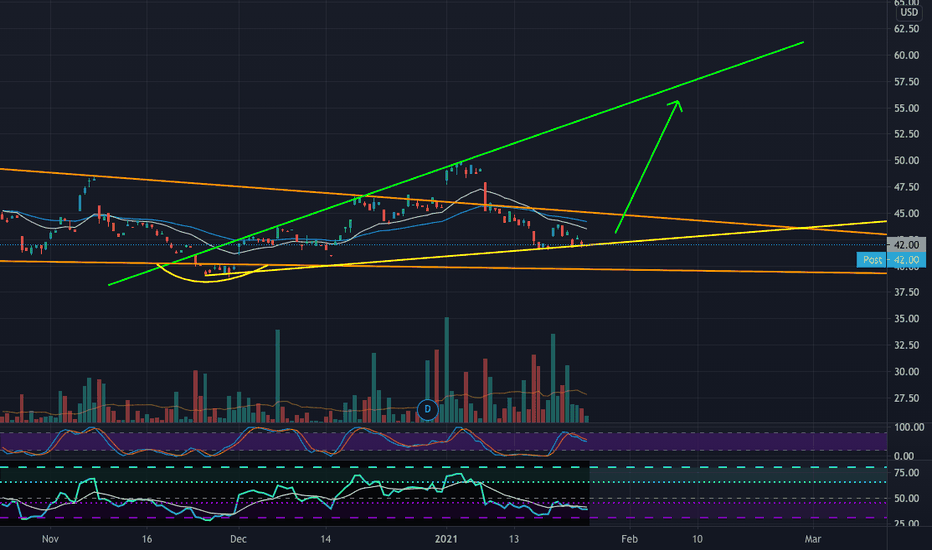932x550 pixels.
Task: Click the 75.00 RSI scale label
Action: 906,473
